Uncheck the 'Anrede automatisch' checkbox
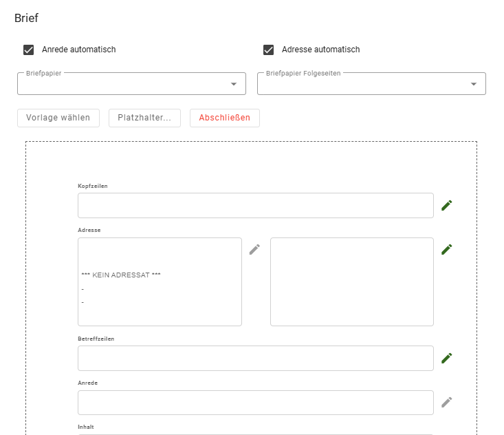 point(29,50)
